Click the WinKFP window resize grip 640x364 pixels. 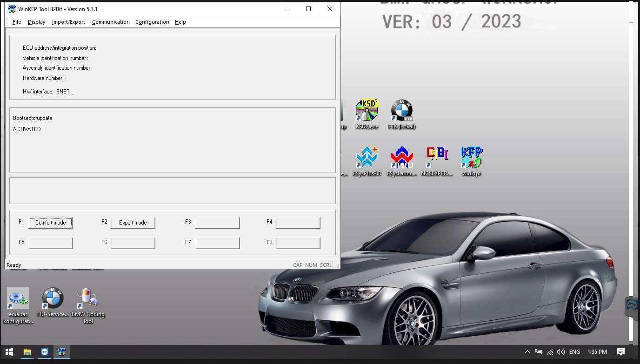tap(337, 265)
